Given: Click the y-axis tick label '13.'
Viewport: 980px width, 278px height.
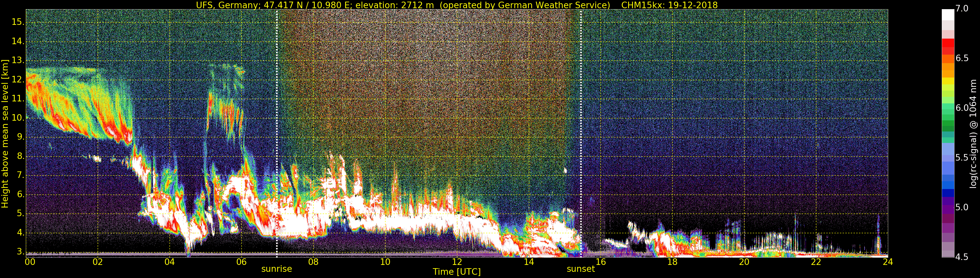Looking at the screenshot, I should (x=18, y=60).
